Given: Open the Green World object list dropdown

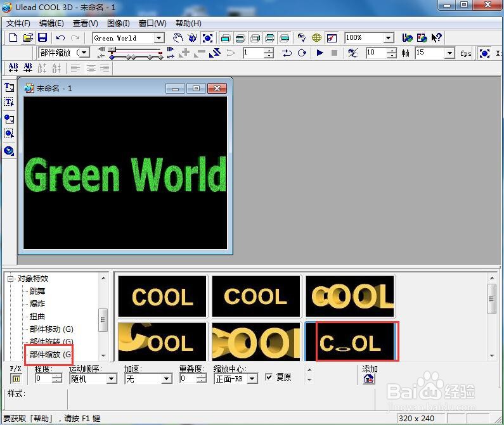Looking at the screenshot, I should [x=158, y=38].
